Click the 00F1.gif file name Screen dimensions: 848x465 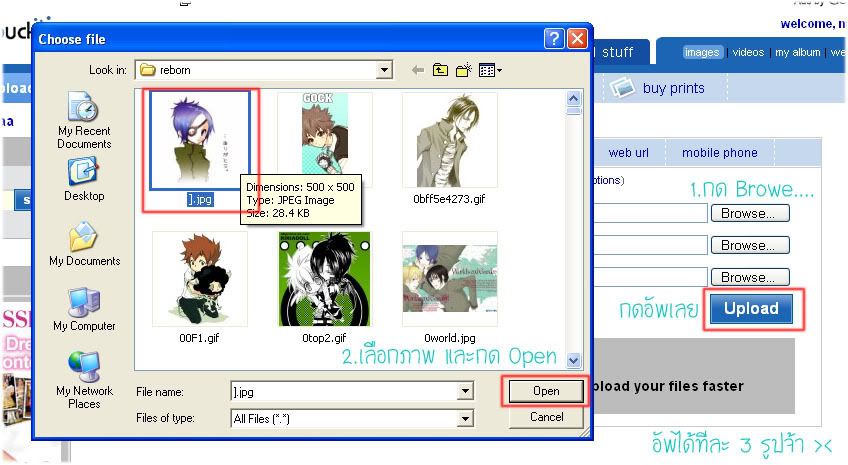pos(199,338)
